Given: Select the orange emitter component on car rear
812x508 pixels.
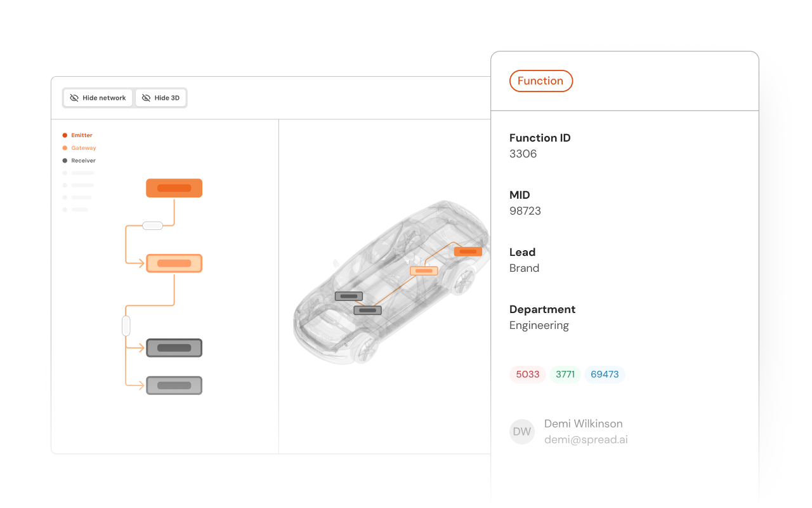Looking at the screenshot, I should click(x=468, y=251).
